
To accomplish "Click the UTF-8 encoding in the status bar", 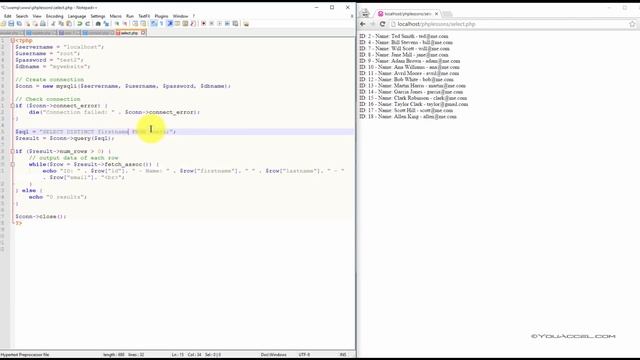I will coord(304,355).
